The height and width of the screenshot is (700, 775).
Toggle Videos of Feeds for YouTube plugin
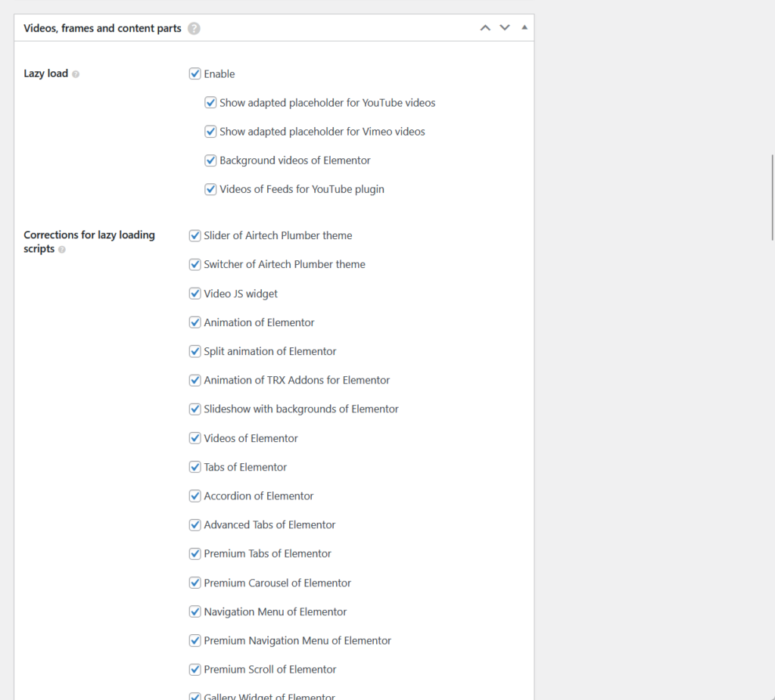(x=210, y=189)
